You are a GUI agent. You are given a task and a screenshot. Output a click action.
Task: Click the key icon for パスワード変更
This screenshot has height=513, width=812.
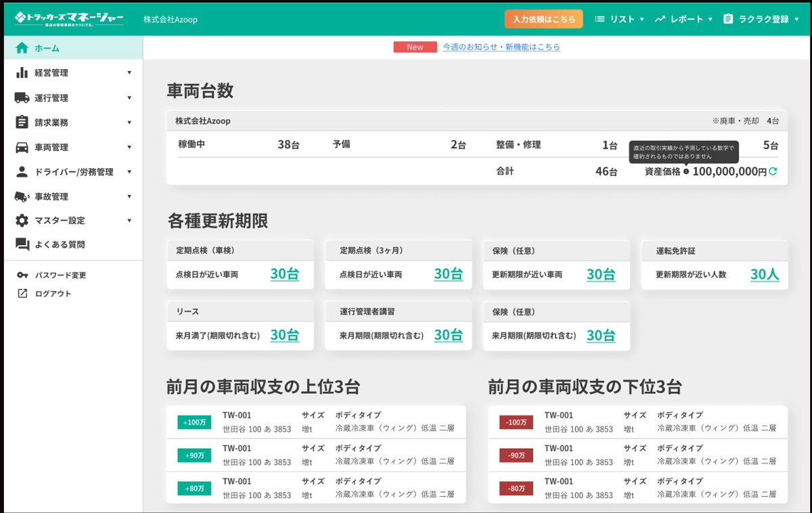tap(22, 275)
